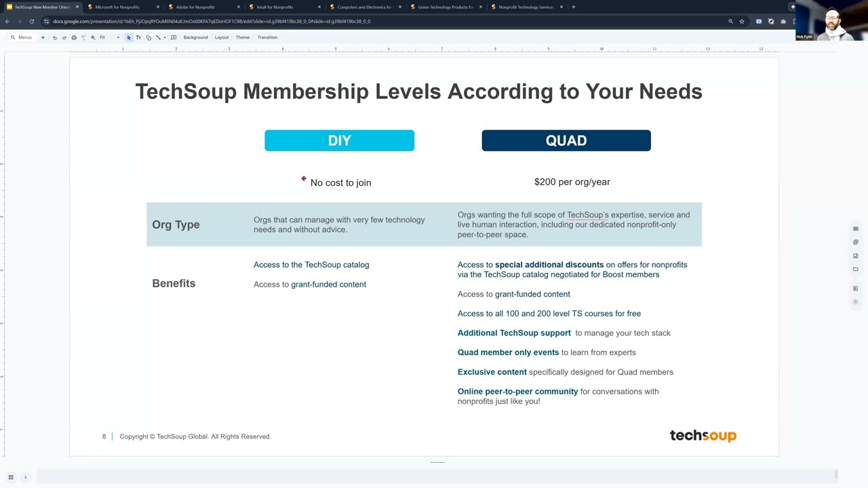Redo the last action
Viewport: 868px width, 488px height.
[x=64, y=37]
